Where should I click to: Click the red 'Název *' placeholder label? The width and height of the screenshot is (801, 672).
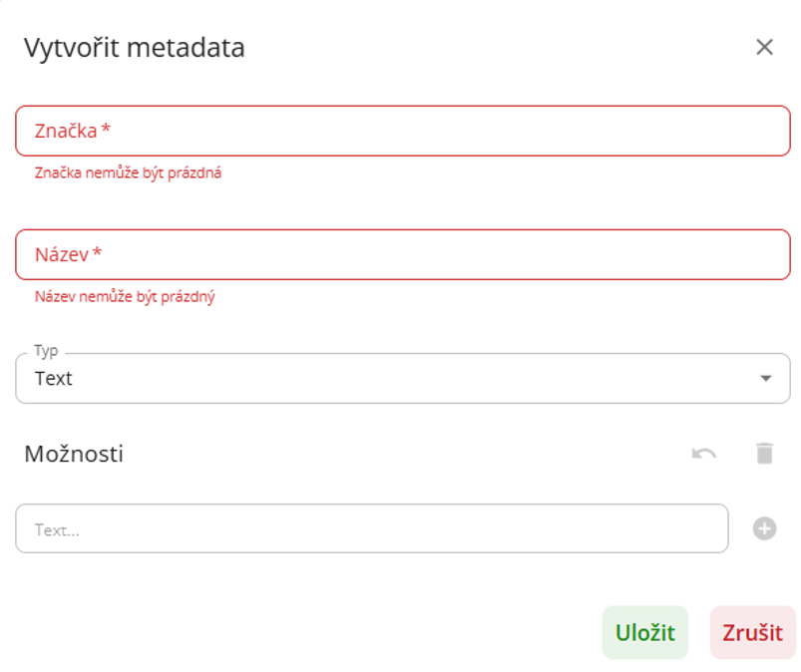pyautogui.click(x=68, y=254)
